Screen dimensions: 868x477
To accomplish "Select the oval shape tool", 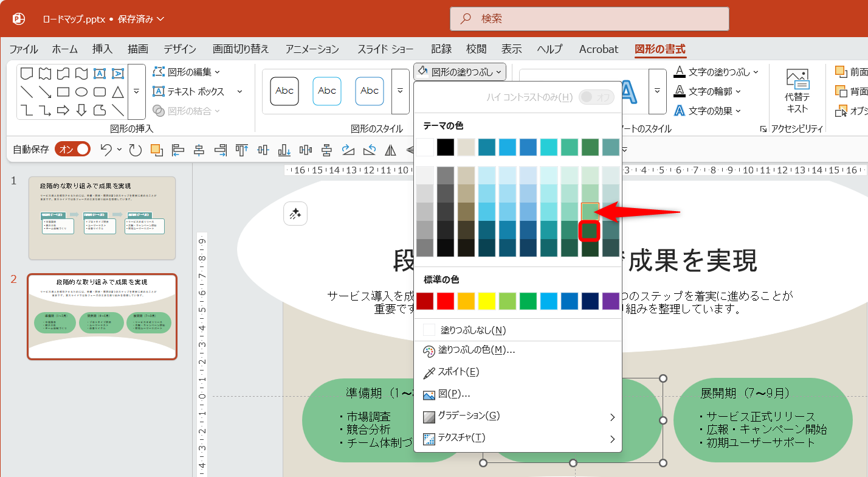I will click(x=82, y=91).
